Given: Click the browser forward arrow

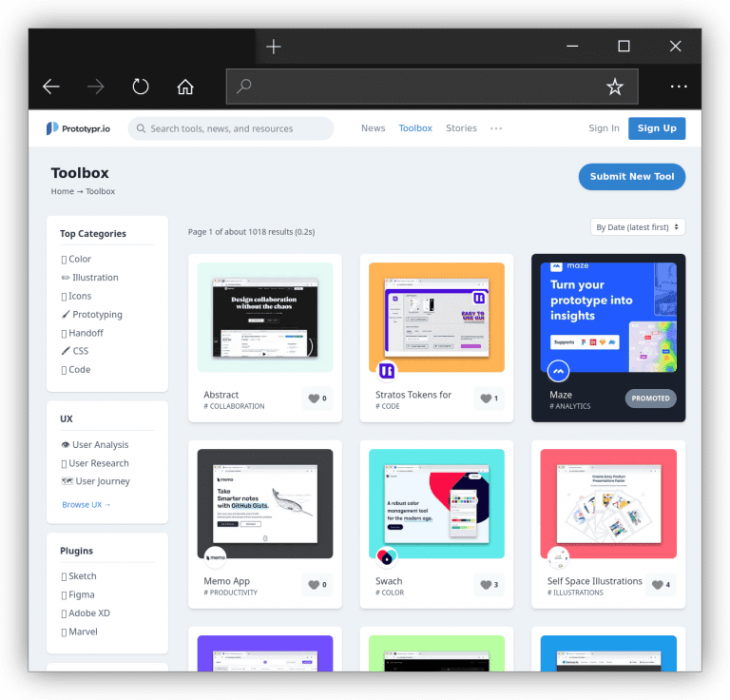Looking at the screenshot, I should 95,87.
